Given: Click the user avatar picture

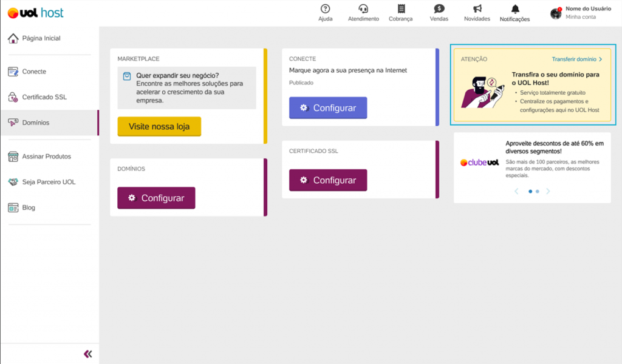Looking at the screenshot, I should [556, 13].
